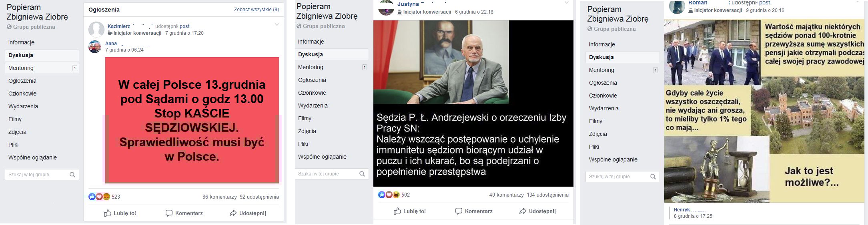
Task: Open the red Stop KAŚCIE SĘDZIOWSKIEJ image
Action: coord(192,120)
